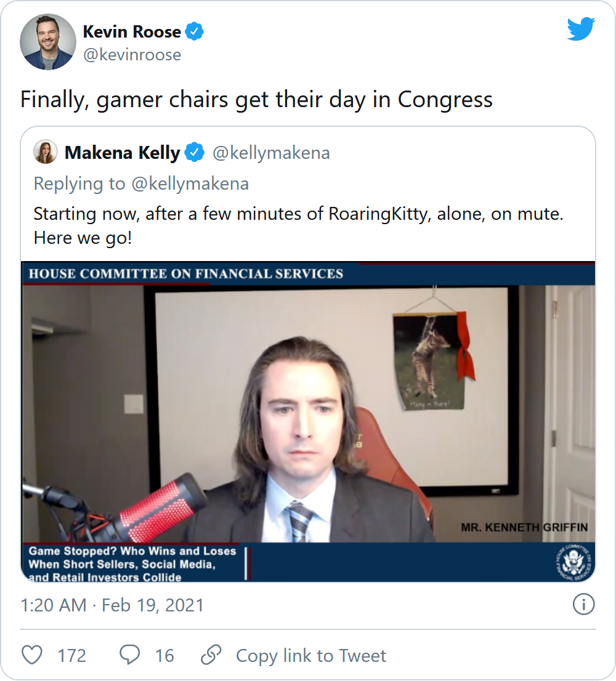Click the chain link icon
The width and height of the screenshot is (616, 681).
coord(211,655)
